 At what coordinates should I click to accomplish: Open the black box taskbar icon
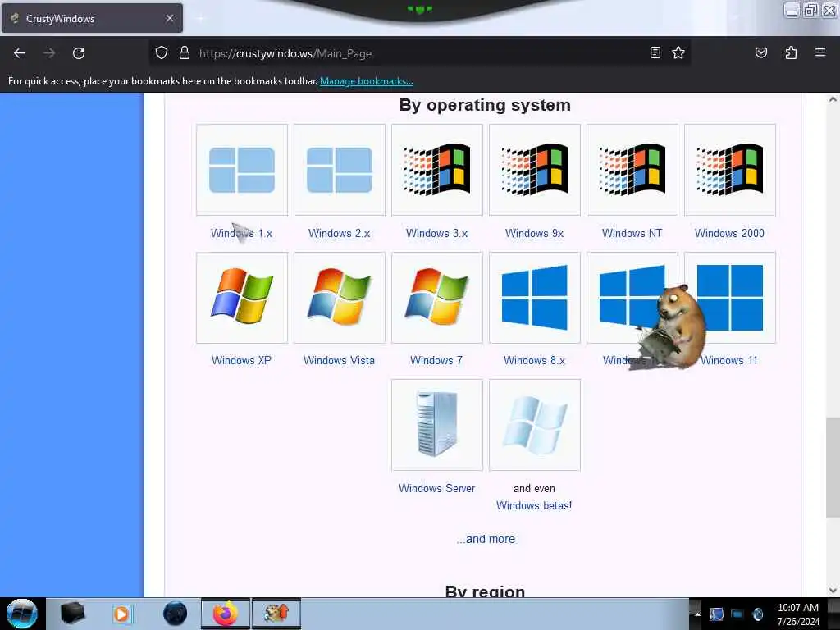click(x=72, y=614)
